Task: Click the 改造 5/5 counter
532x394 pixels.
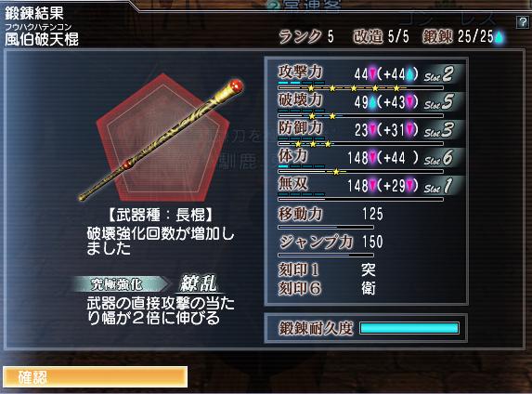Action: coord(381,36)
